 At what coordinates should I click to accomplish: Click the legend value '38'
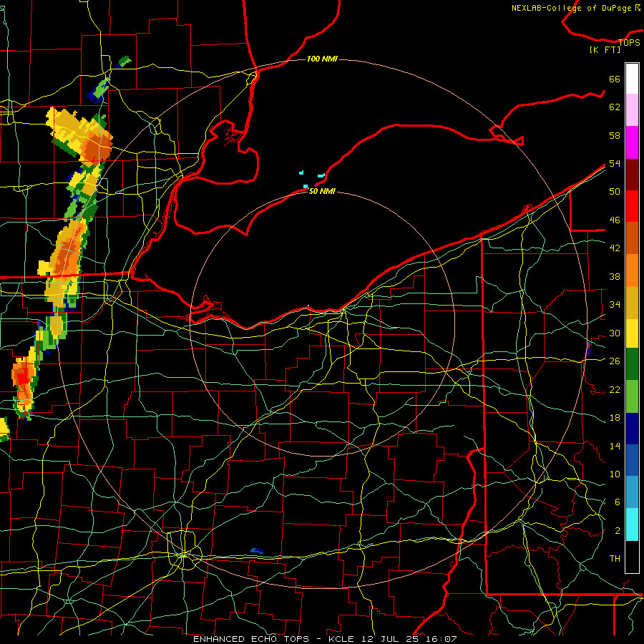click(x=615, y=276)
